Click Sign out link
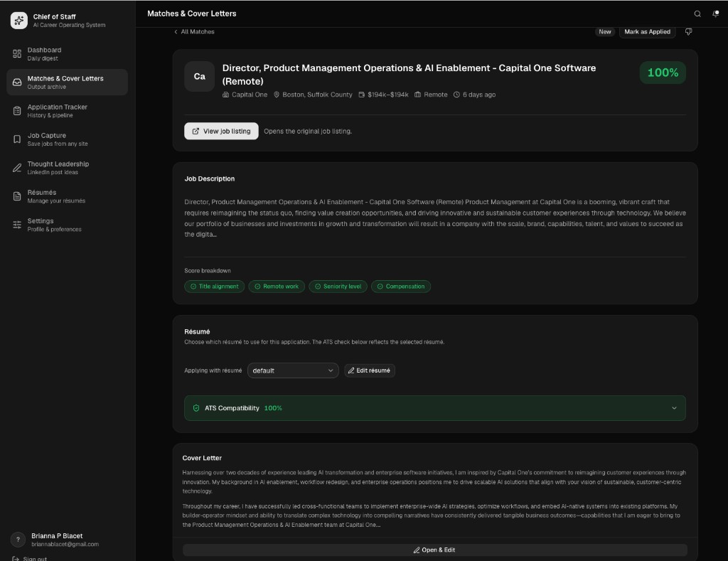 click(30, 559)
